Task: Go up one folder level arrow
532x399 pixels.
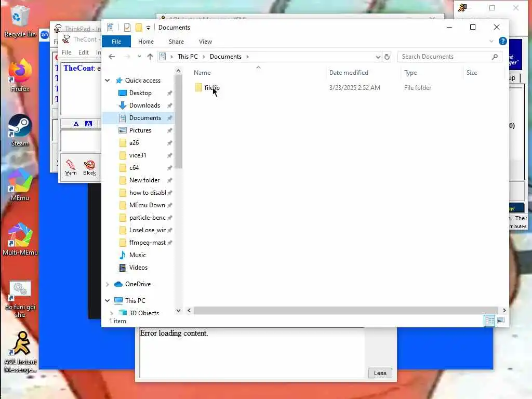Action: coord(150,57)
